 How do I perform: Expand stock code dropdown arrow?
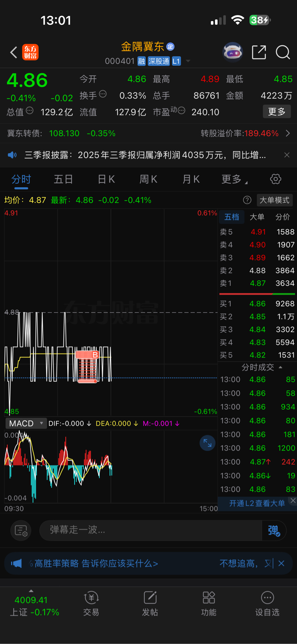click(188, 61)
